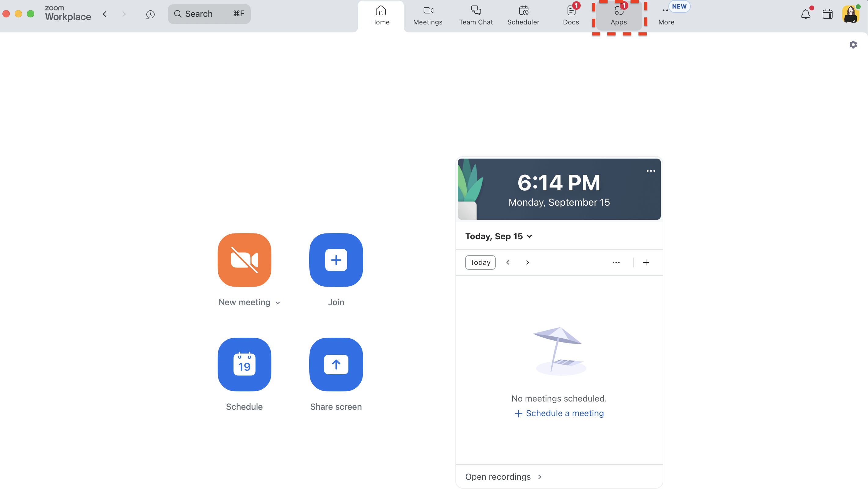Open the Scheduler tab
Viewport: 868px width, 495px height.
coord(523,15)
